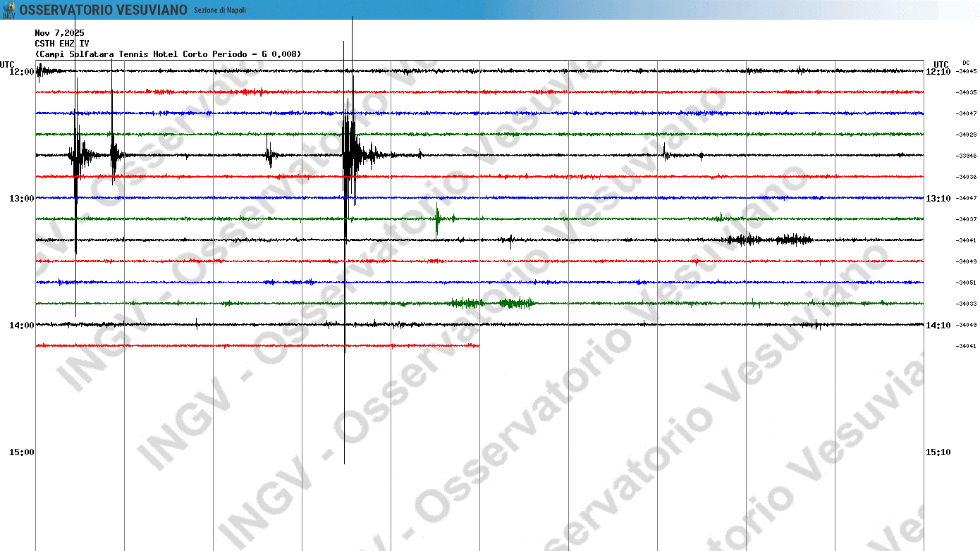Click the OSSERVATORIO VESUVIANO title
980x551 pixels.
(103, 10)
